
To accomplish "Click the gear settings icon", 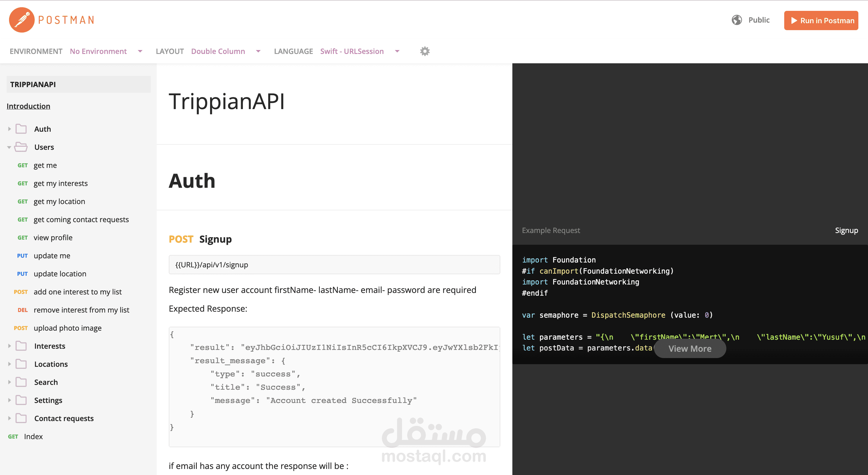I will [425, 52].
